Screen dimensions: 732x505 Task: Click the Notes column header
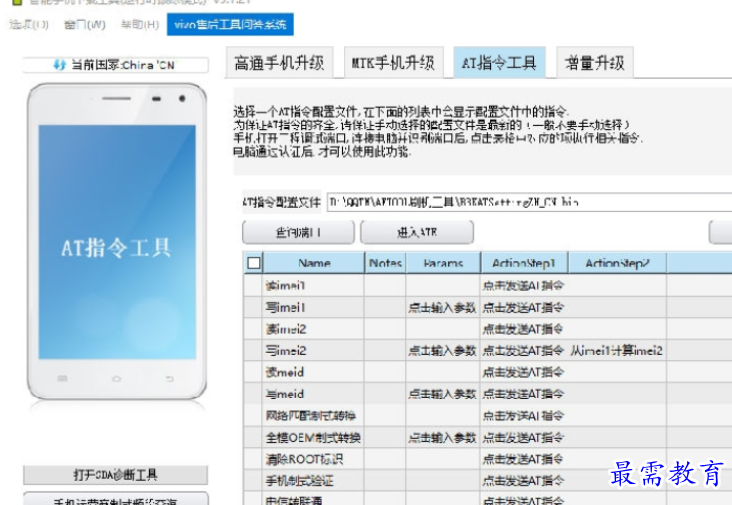[385, 263]
